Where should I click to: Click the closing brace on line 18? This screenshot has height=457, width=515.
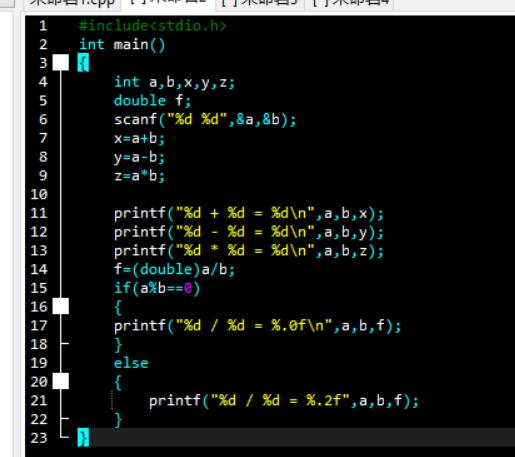click(x=118, y=345)
